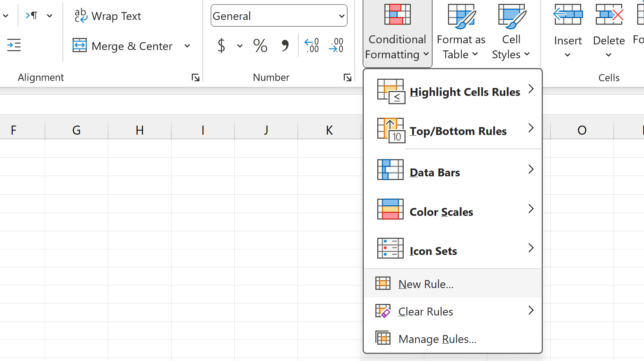Open Format as Table
Viewport: 644px width, 361px height.
point(461,32)
